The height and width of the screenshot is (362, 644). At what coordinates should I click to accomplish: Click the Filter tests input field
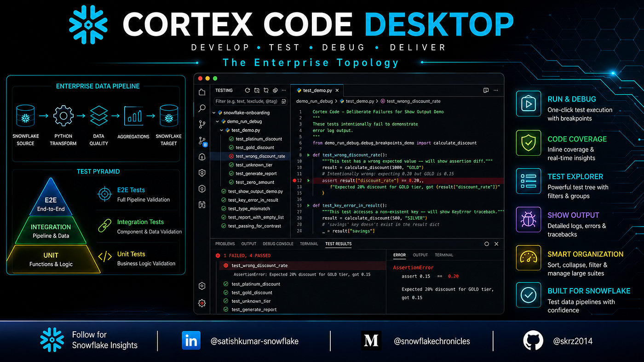point(251,101)
